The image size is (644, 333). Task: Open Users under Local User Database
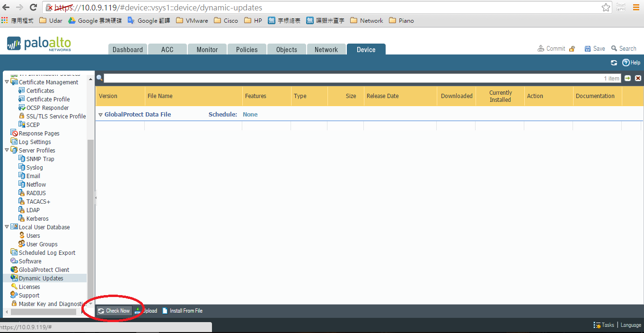point(33,235)
